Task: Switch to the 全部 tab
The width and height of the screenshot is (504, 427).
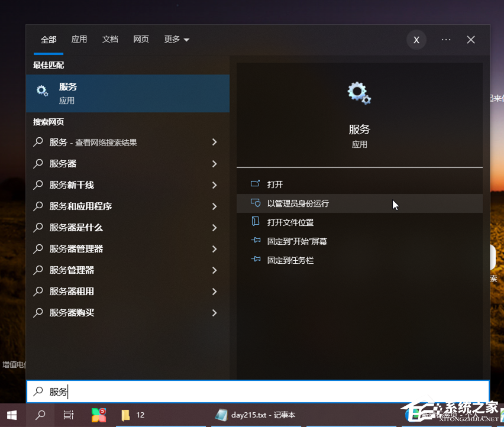Action: [x=49, y=40]
